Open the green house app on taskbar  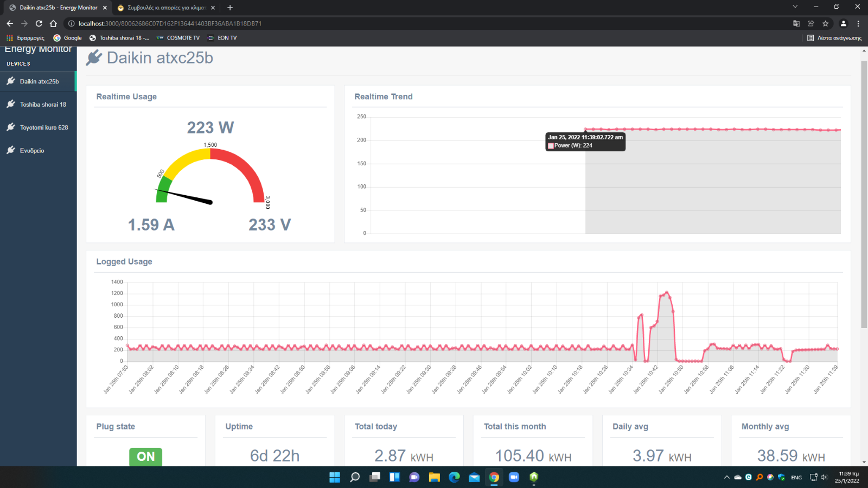pyautogui.click(x=534, y=477)
